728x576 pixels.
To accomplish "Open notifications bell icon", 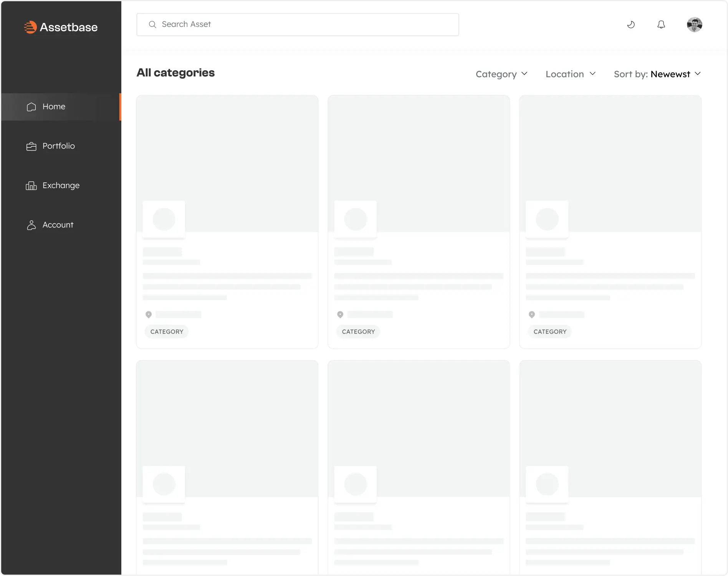I will click(661, 25).
